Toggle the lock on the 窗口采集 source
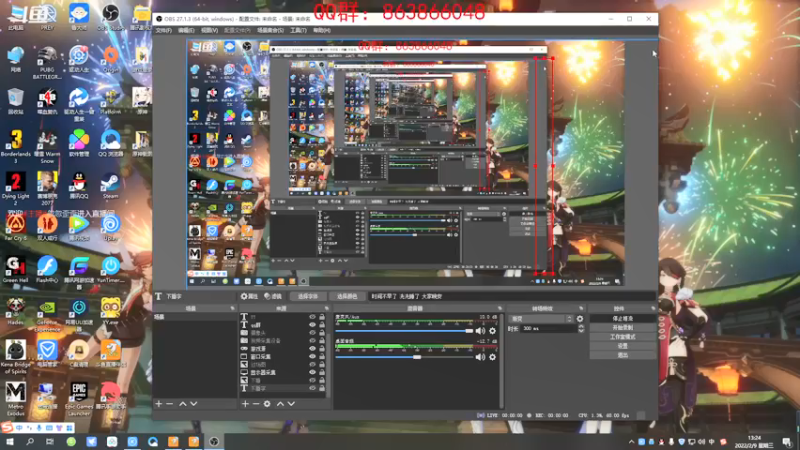 (x=322, y=357)
